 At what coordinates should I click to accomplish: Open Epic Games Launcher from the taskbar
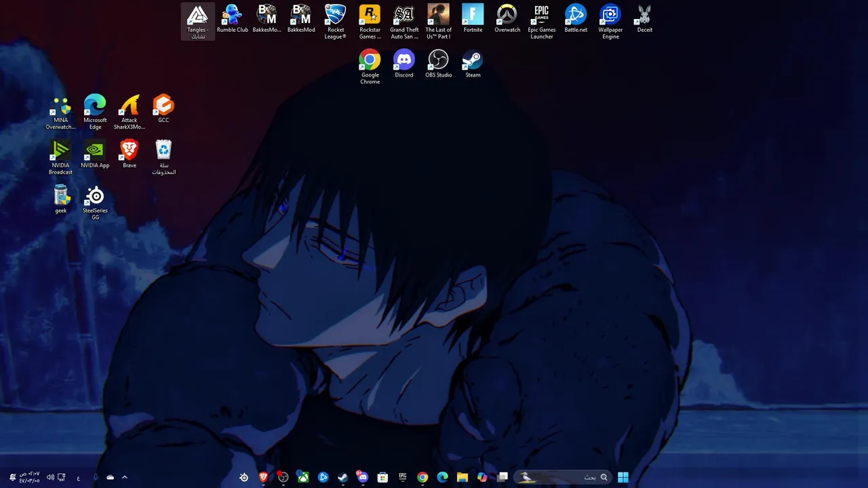tap(403, 477)
